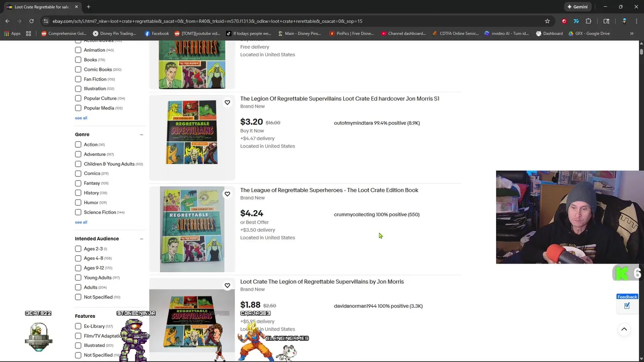Open the Apps bookmark shortcut

(x=13, y=33)
